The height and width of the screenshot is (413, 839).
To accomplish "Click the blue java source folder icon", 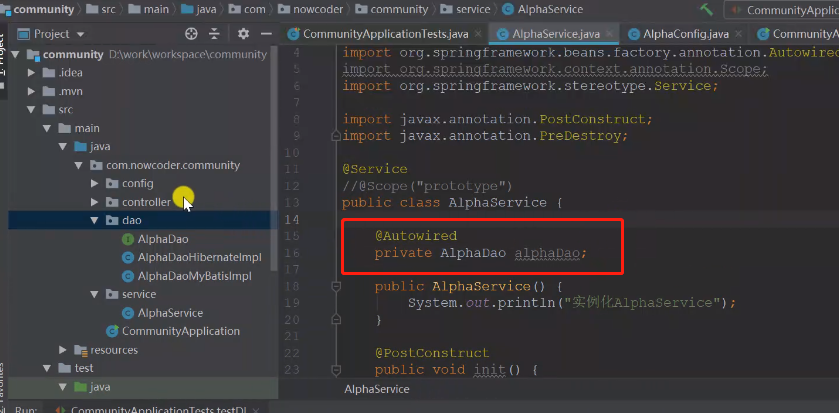I will pos(80,147).
